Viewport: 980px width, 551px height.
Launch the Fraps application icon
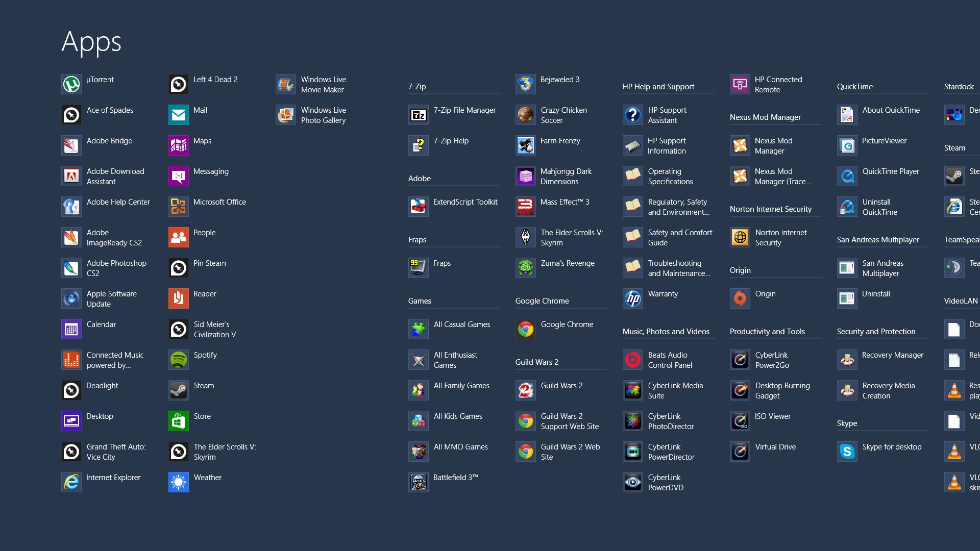point(419,268)
